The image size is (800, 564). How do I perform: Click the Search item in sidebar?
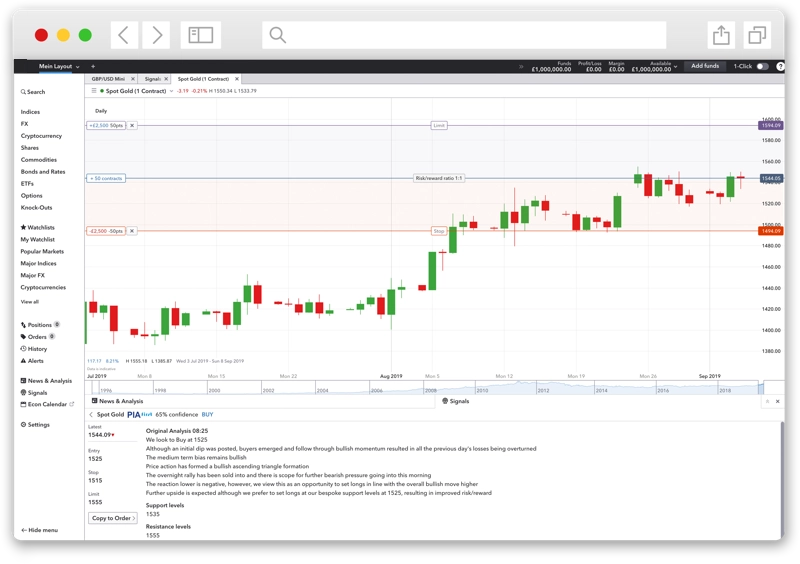[33, 92]
